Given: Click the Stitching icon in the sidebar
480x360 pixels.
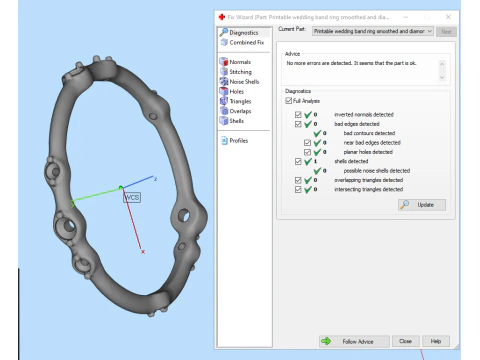Looking at the screenshot, I should 224,72.
